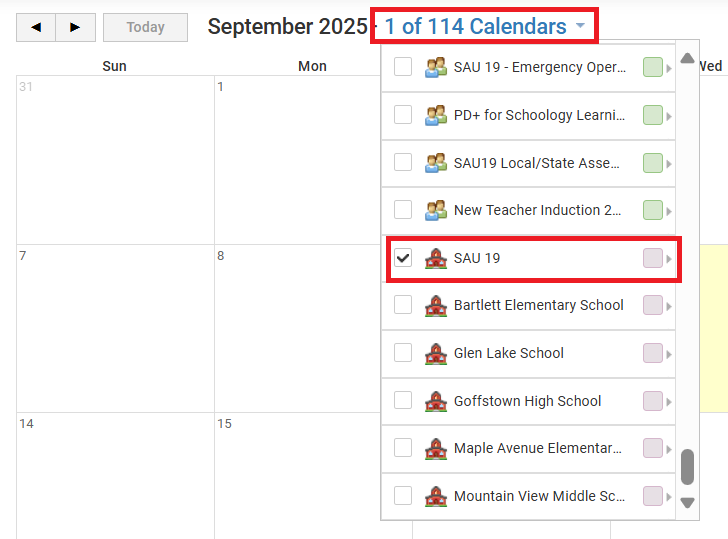Viewport: 728px width, 539px height.
Task: Click the Mountain View Middle School icon
Action: click(435, 496)
